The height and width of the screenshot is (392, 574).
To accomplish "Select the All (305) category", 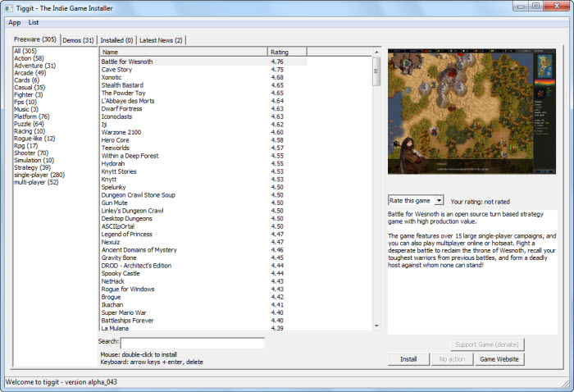I will (25, 51).
